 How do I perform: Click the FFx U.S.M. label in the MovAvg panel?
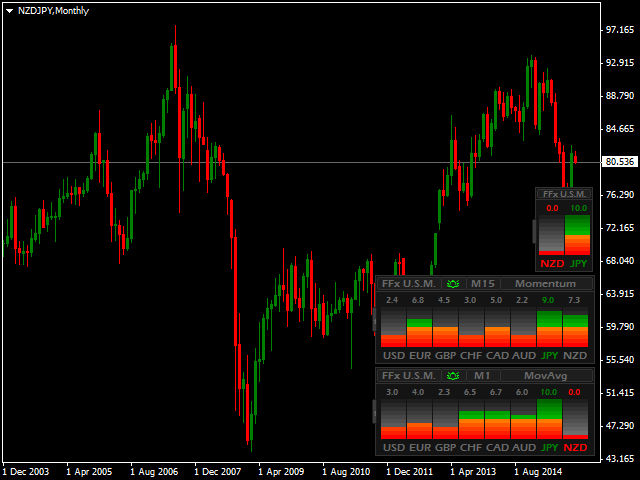407,375
